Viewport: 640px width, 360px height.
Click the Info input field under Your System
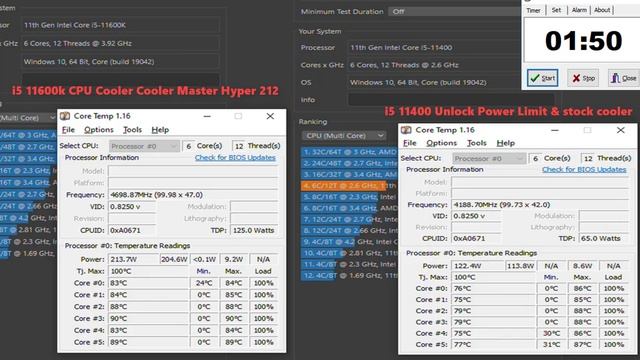pos(451,100)
